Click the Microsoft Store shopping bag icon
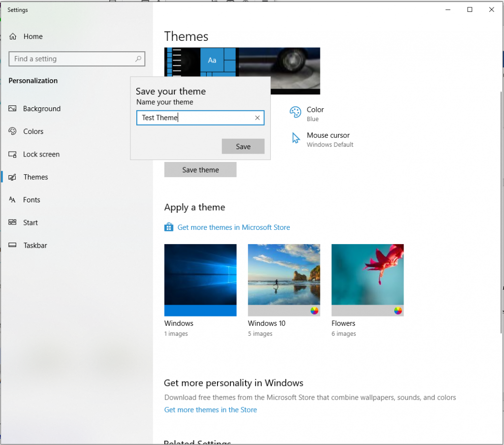This screenshot has height=445, width=504. [169, 227]
